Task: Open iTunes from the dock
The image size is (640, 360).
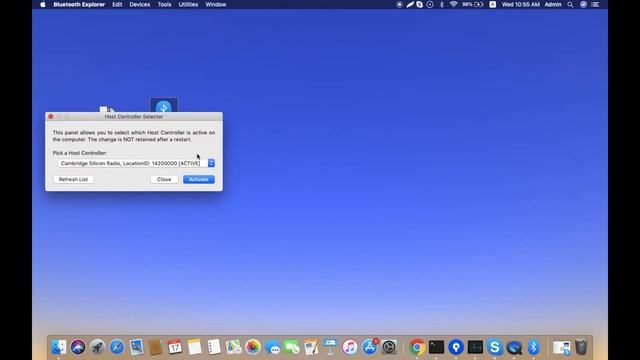Action: pos(350,347)
